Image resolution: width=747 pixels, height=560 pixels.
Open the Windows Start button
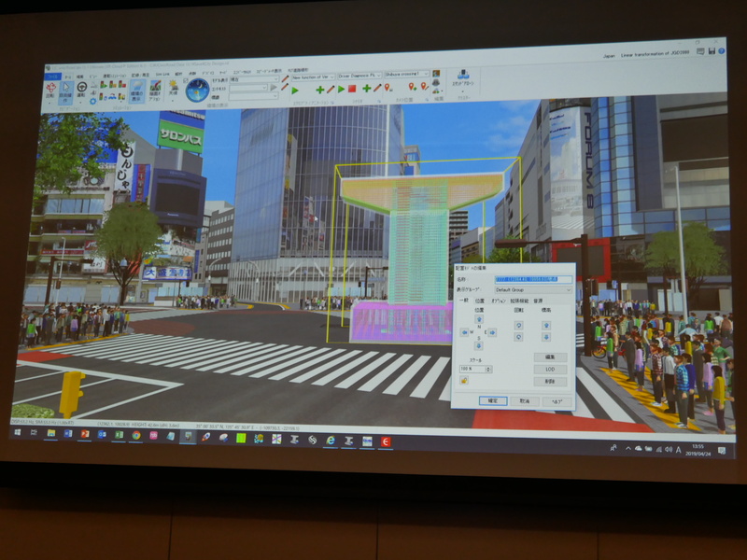point(17,432)
